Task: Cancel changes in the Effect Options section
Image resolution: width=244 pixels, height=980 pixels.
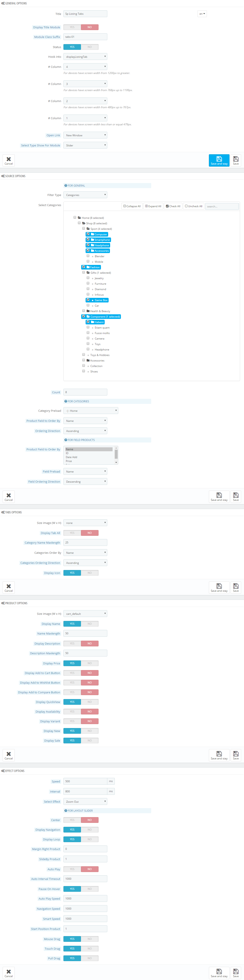Action: [x=8, y=973]
